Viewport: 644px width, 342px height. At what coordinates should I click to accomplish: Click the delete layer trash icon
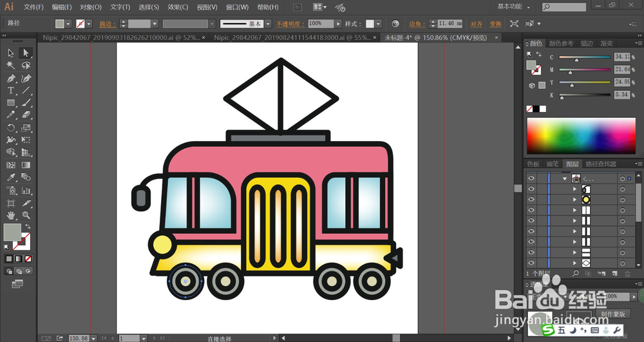[627, 274]
